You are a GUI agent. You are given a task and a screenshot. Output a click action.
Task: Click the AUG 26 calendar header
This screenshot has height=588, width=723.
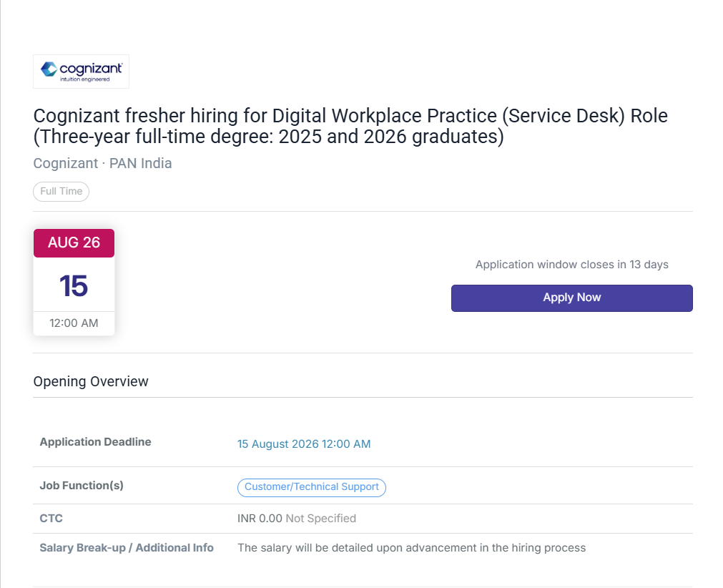click(74, 242)
